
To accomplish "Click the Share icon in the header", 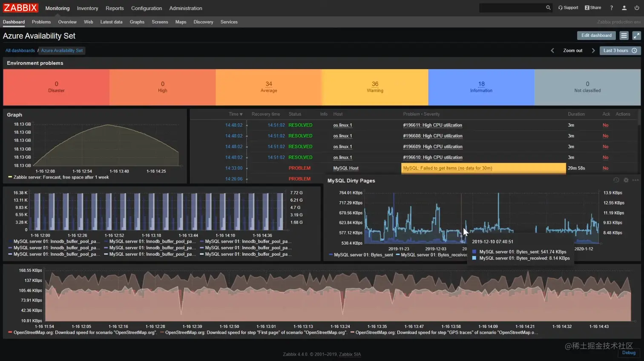I will [592, 7].
